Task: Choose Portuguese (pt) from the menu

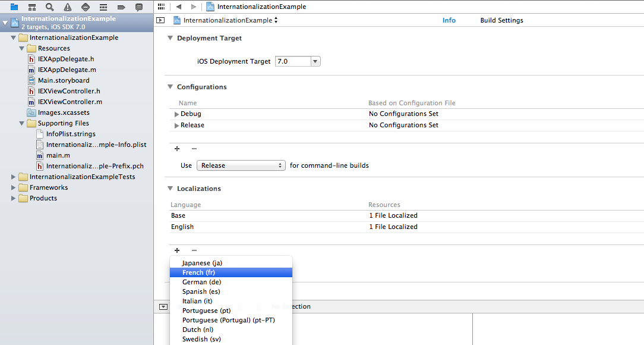Action: tap(231, 310)
